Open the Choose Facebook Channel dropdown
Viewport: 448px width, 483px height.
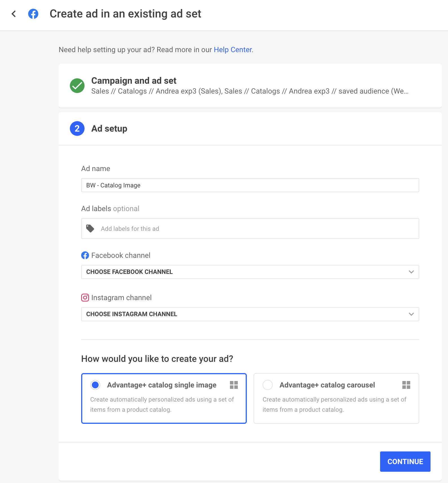(x=250, y=272)
